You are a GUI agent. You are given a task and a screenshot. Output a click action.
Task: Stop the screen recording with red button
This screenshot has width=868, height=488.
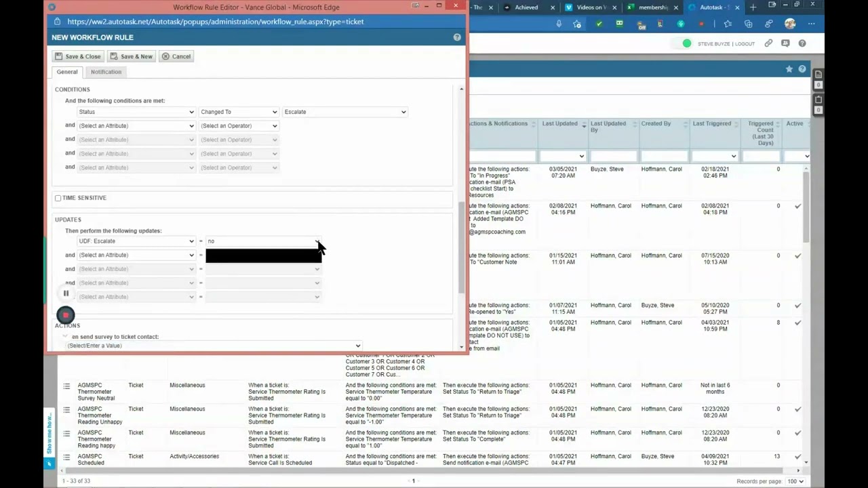tap(66, 315)
